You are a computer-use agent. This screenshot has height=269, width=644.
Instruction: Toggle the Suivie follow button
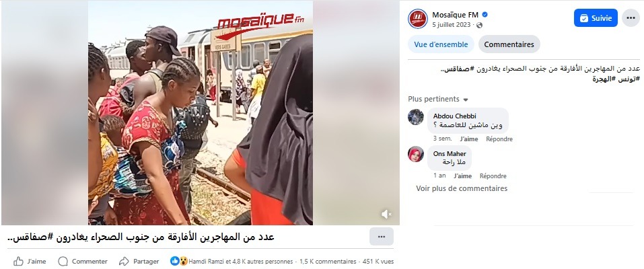click(x=596, y=18)
